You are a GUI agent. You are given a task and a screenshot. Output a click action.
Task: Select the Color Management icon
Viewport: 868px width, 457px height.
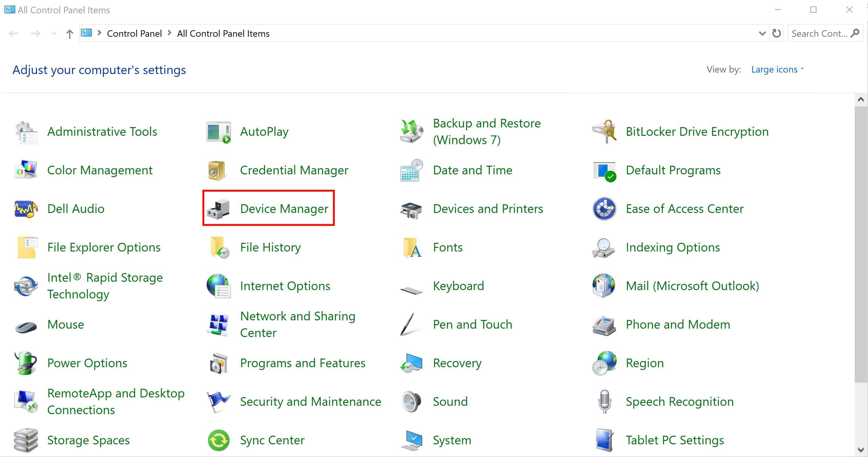100,170
